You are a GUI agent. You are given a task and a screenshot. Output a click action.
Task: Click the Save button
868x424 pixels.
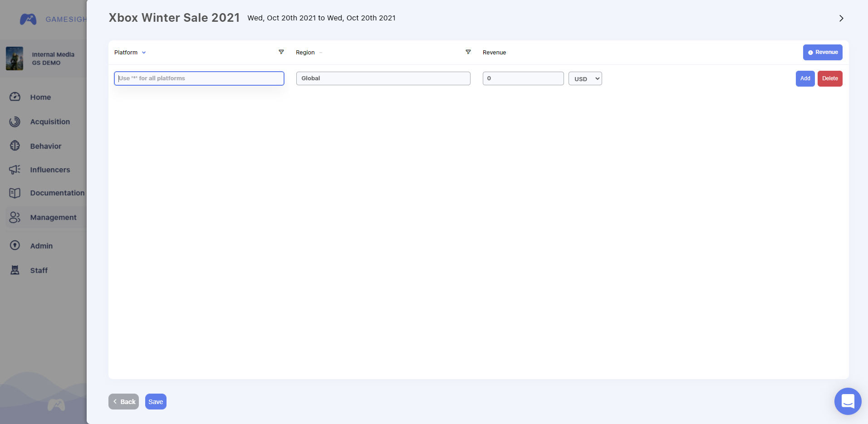pyautogui.click(x=156, y=401)
